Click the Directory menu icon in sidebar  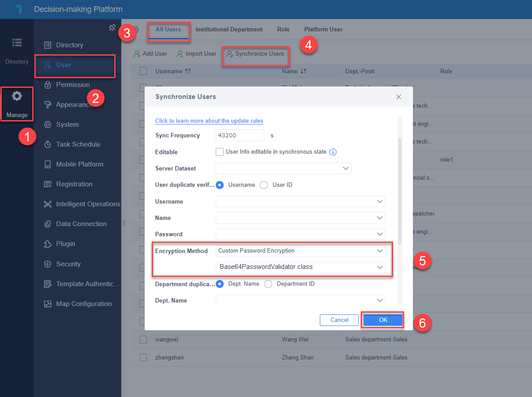tap(48, 45)
